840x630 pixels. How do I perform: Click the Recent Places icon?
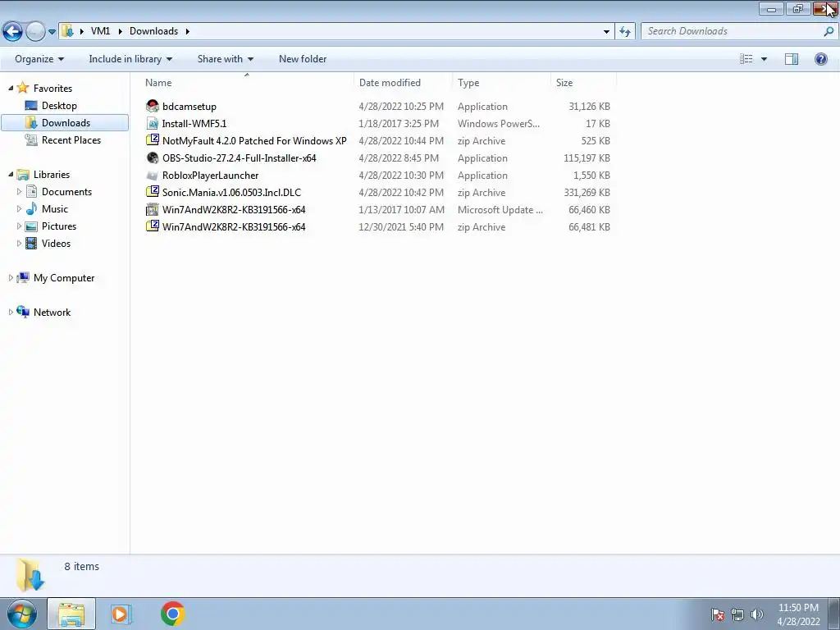tap(31, 139)
